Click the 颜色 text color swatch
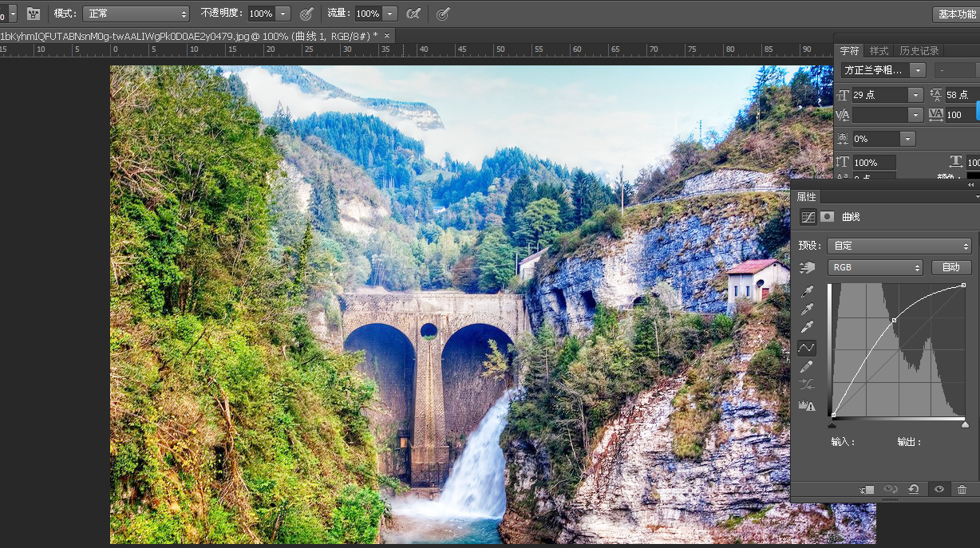The height and width of the screenshot is (548, 980). (974, 176)
